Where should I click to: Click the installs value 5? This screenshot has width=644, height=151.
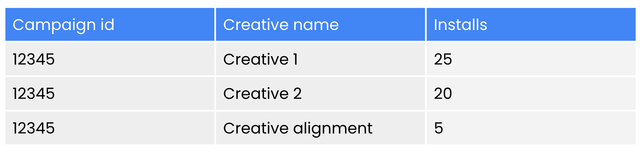[439, 128]
